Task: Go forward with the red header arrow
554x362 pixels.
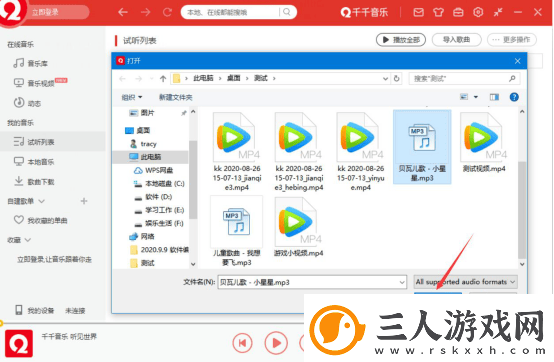Action: tap(145, 12)
